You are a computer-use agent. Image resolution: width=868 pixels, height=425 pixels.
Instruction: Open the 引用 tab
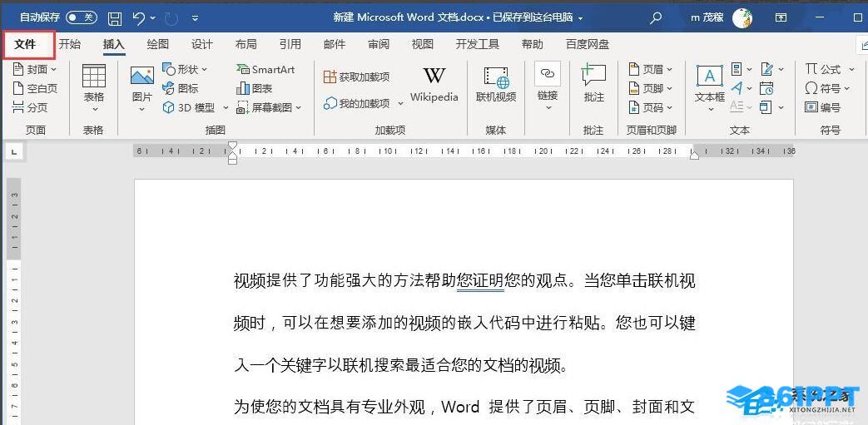click(290, 44)
